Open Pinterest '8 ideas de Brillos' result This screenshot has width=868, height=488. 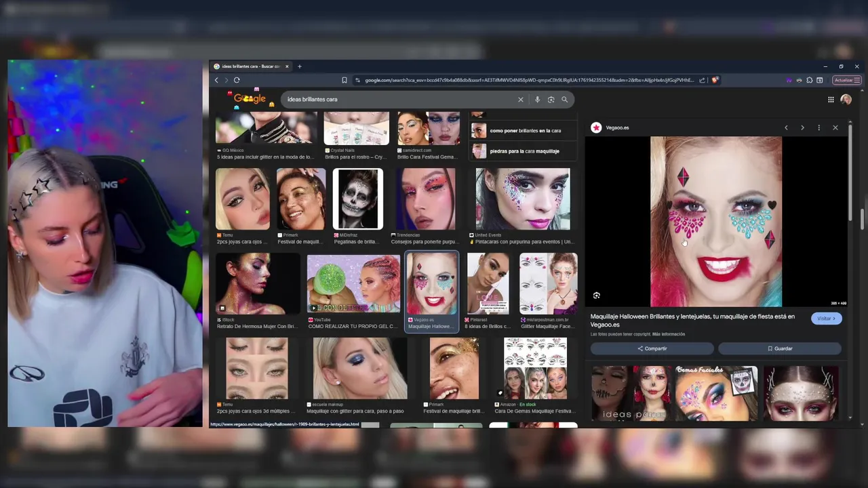coord(488,284)
